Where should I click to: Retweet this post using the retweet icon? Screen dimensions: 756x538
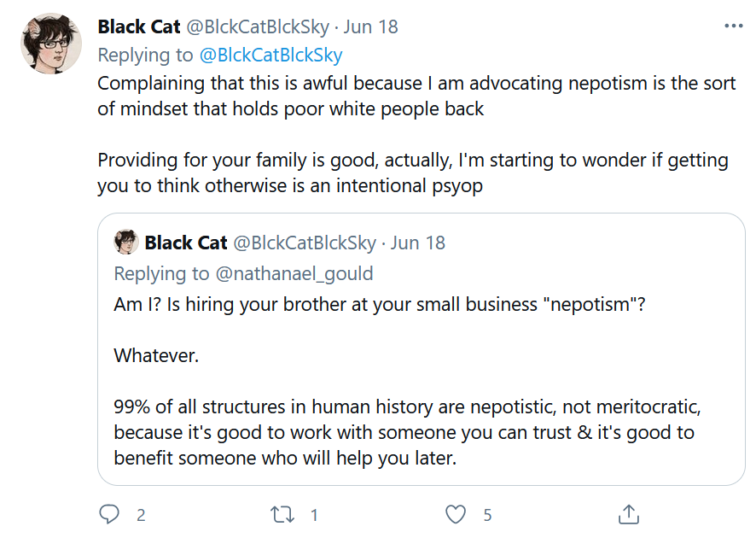point(282,514)
